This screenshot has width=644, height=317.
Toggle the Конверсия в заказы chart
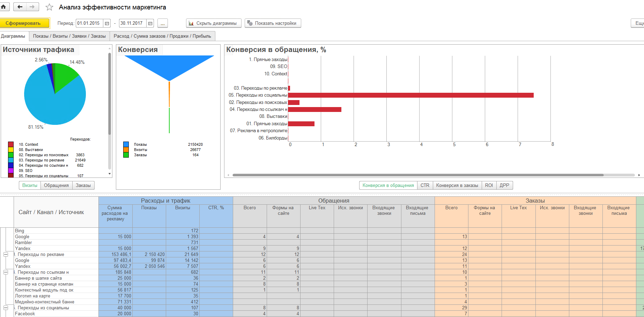coord(457,186)
